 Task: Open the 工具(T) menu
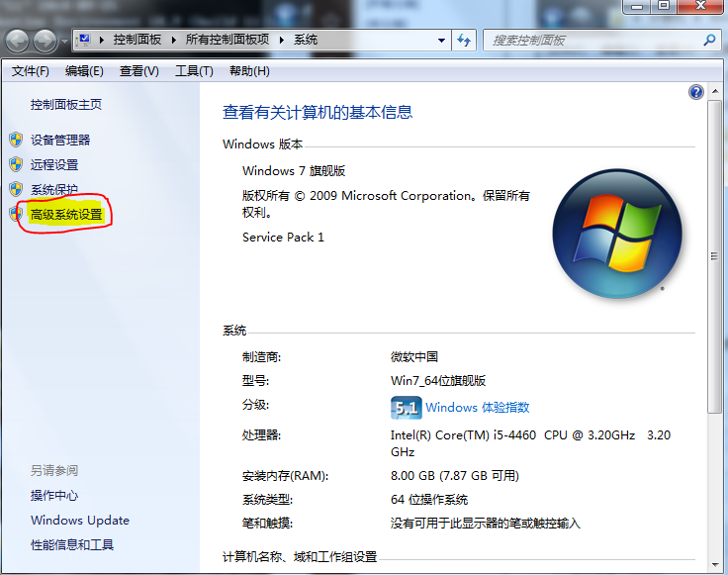coord(194,71)
